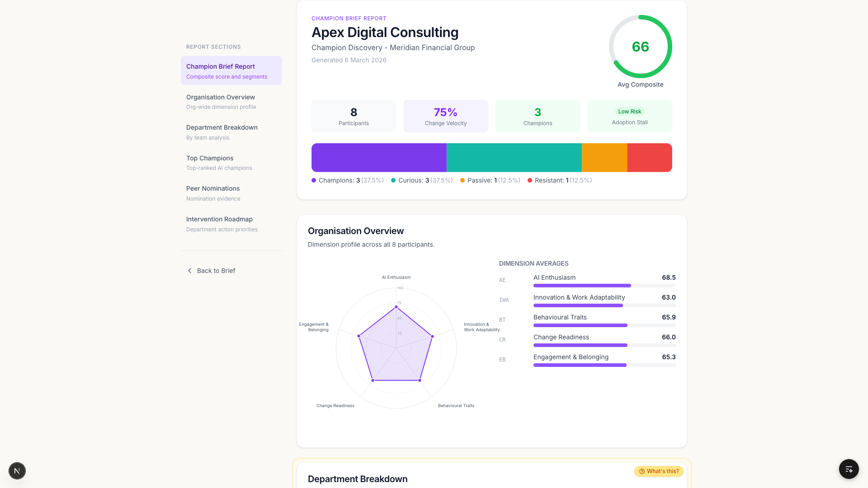Screen dimensions: 868x488
Task: Click Champion Discovery - Meridian Financial Group subtitle
Action: tap(393, 48)
